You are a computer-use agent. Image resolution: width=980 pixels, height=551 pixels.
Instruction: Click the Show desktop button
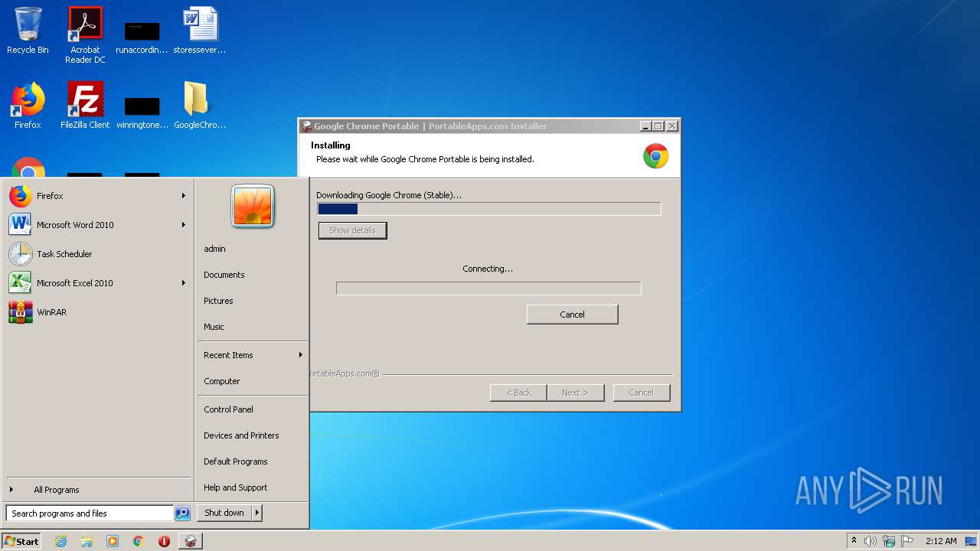[x=972, y=541]
